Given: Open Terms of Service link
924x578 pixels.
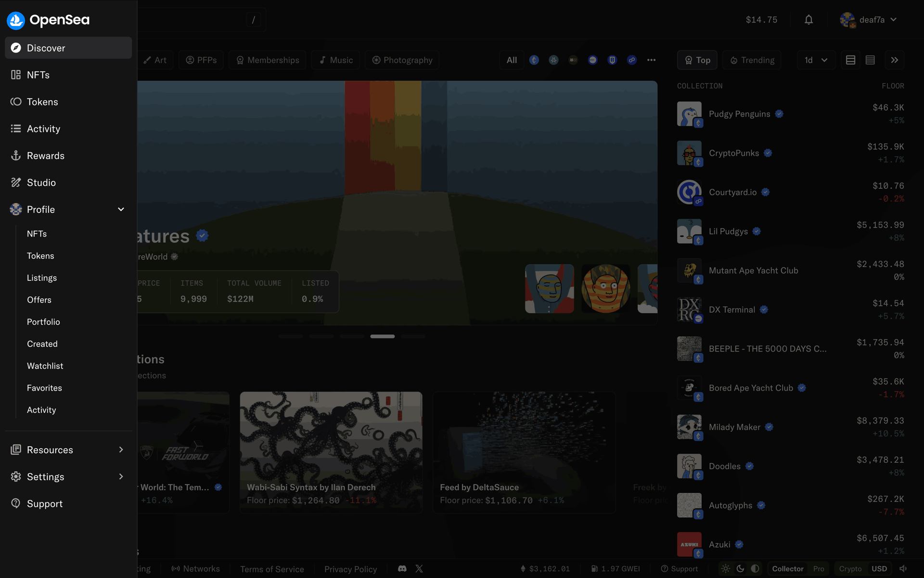Looking at the screenshot, I should pyautogui.click(x=272, y=569).
